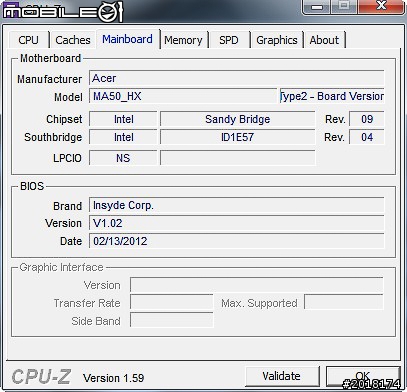Switch to the Graphics tab
This screenshot has width=407, height=392.
277,40
